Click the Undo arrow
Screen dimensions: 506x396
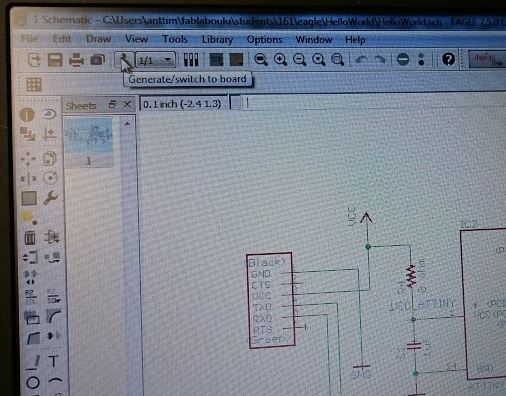(362, 60)
